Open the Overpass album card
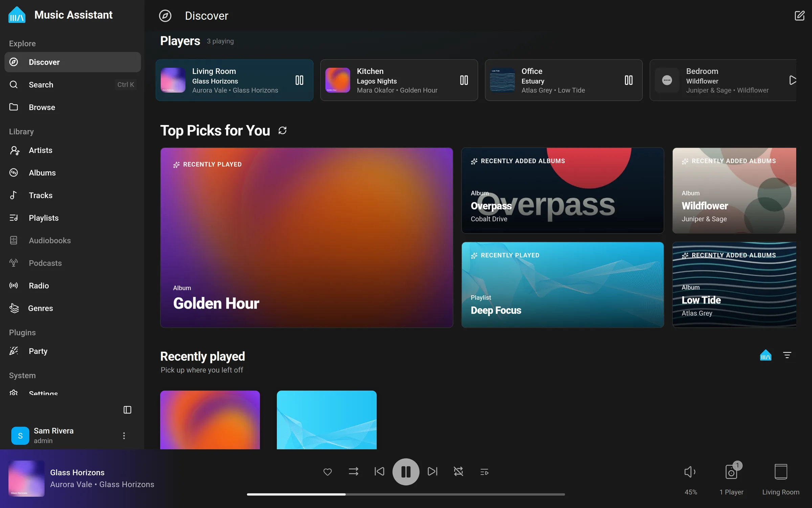812x508 pixels. (x=562, y=190)
